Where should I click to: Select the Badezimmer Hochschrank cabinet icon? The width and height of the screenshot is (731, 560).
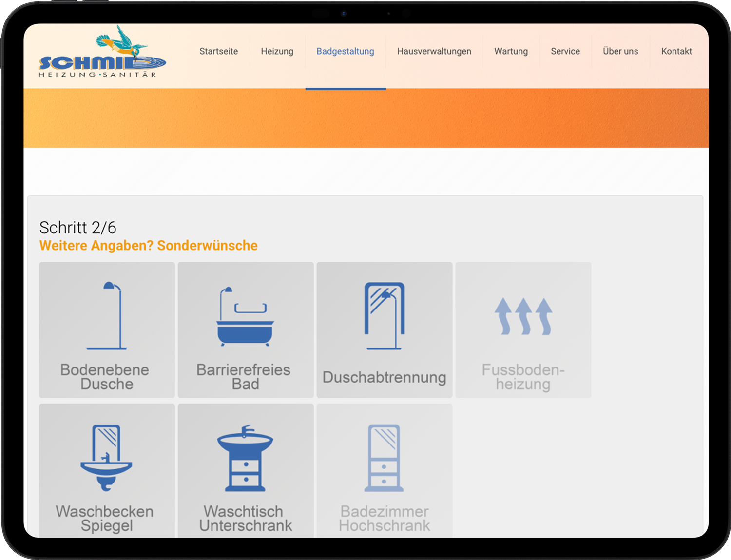[384, 458]
